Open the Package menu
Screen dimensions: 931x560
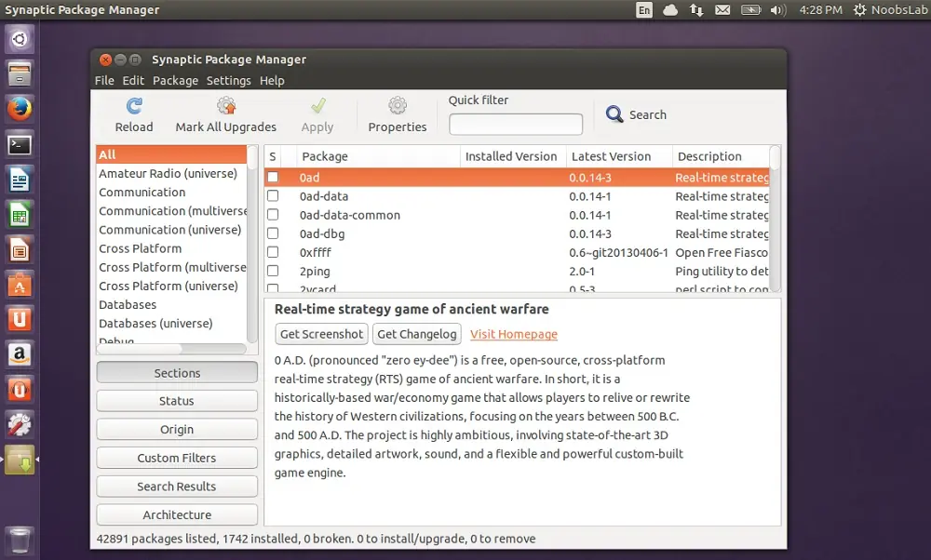click(175, 81)
